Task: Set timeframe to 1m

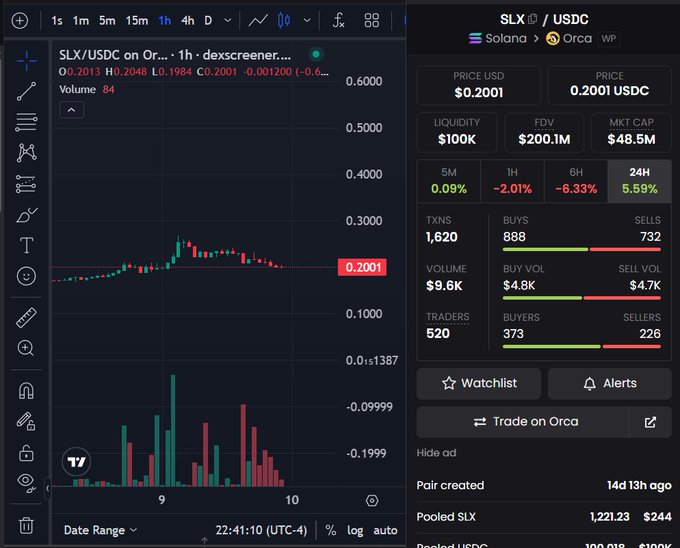Action: click(81, 20)
